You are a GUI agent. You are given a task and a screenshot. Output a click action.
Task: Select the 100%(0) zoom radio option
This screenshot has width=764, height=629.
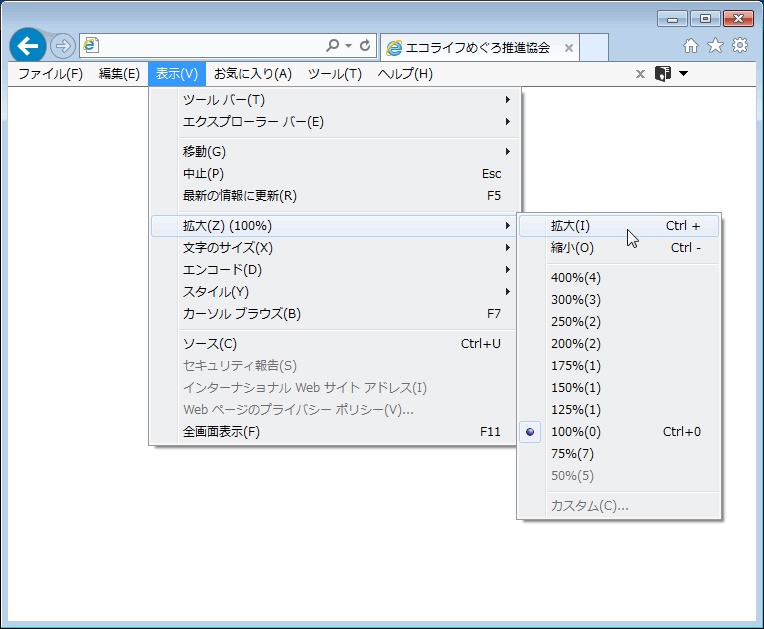619,432
